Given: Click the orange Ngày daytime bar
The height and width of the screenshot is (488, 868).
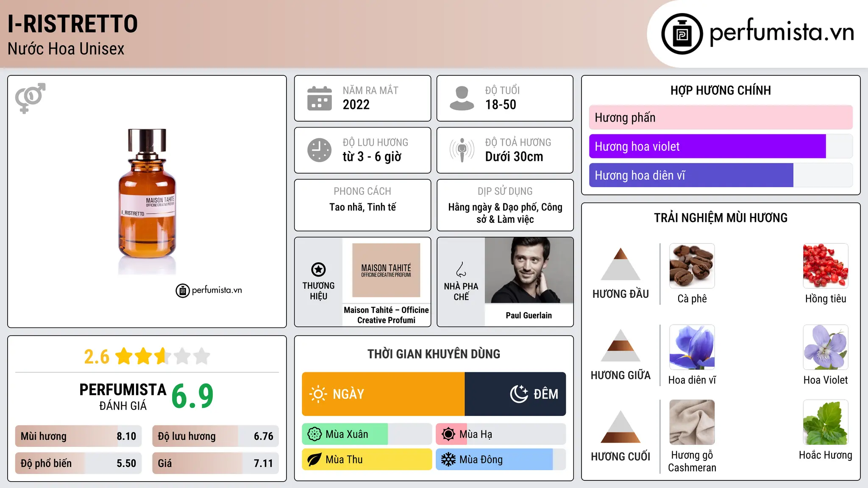Looking at the screenshot, I should [383, 394].
